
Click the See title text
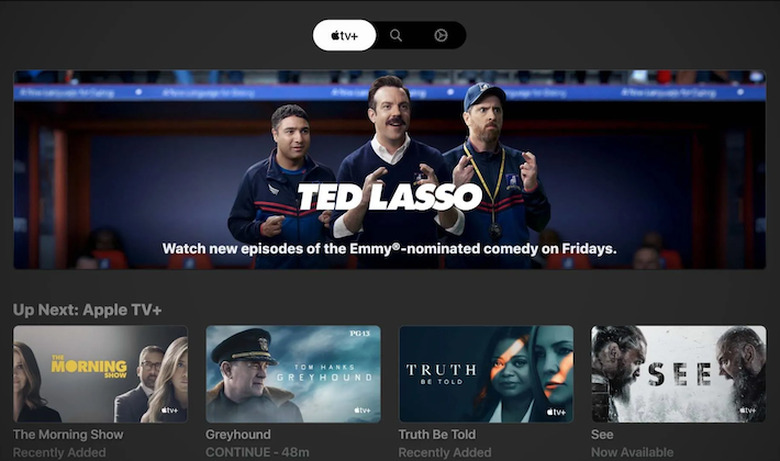[x=602, y=435]
